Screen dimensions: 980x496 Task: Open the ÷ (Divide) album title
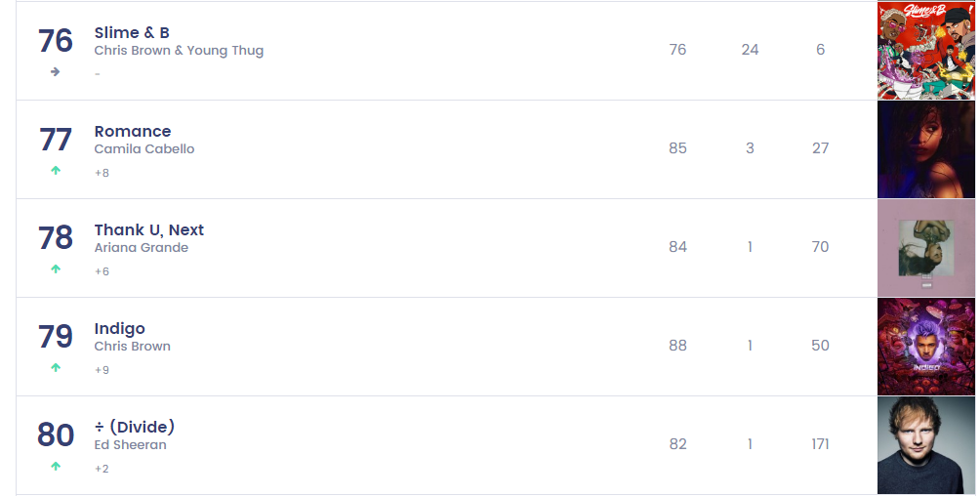135,428
